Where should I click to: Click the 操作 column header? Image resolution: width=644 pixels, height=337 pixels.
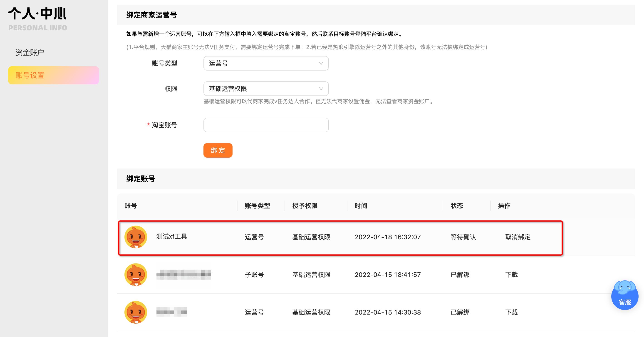pyautogui.click(x=504, y=206)
